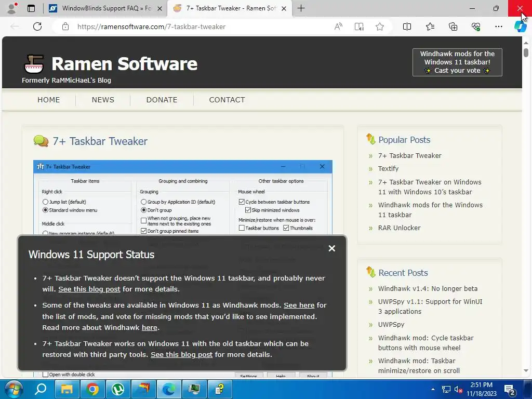This screenshot has width=532, height=399.
Task: Open popular post 7+ Taskbar Tweaker
Action: pyautogui.click(x=410, y=155)
